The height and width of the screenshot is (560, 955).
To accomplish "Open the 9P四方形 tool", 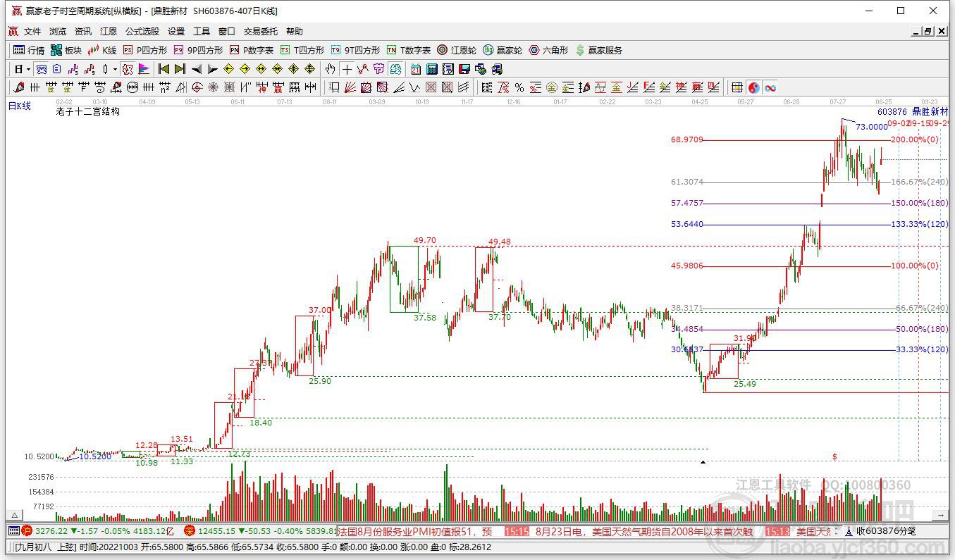I will click(x=198, y=50).
